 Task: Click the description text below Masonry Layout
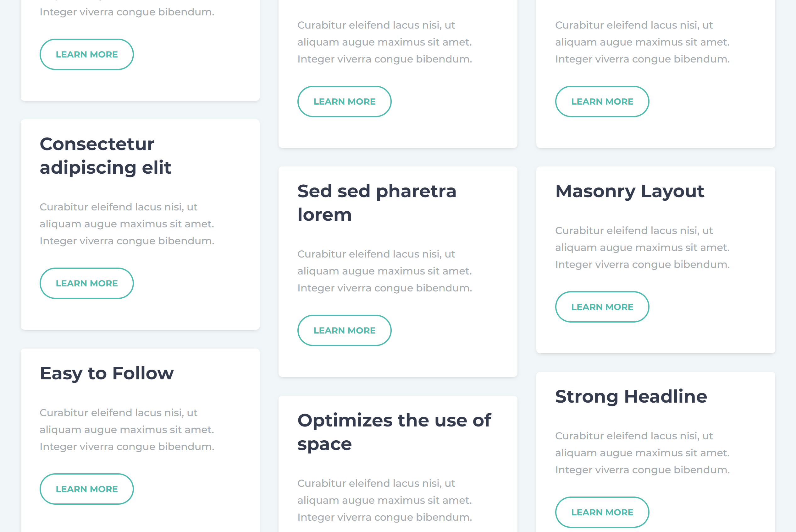[x=642, y=247]
